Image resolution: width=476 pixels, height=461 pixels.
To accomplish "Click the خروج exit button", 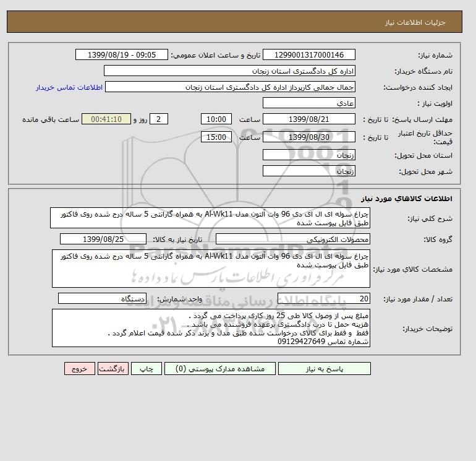I will pyautogui.click(x=80, y=369).
